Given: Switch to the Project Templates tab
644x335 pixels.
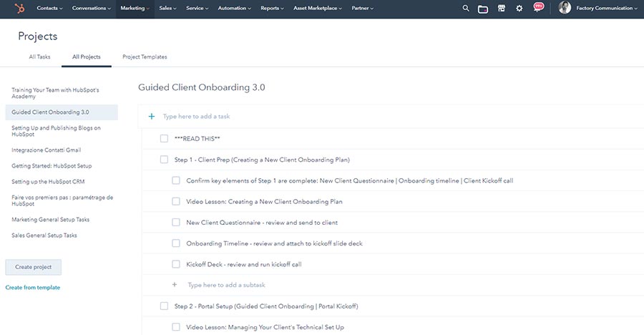Looking at the screenshot, I should (145, 57).
